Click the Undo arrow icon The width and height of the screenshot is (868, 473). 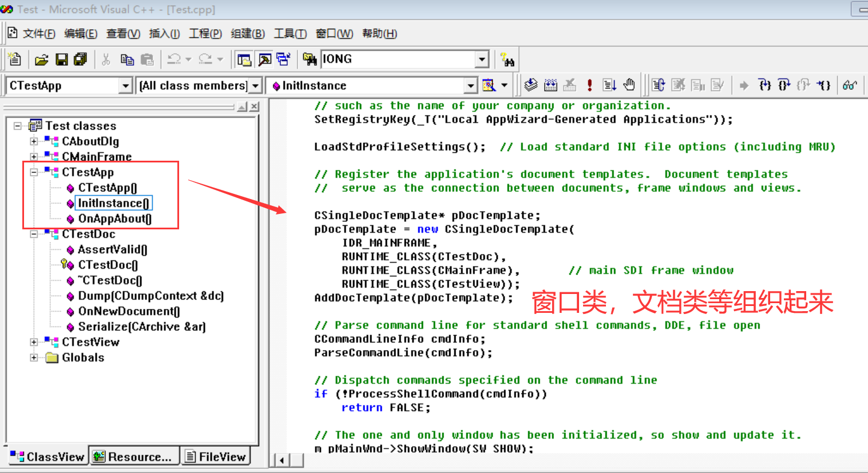point(174,59)
